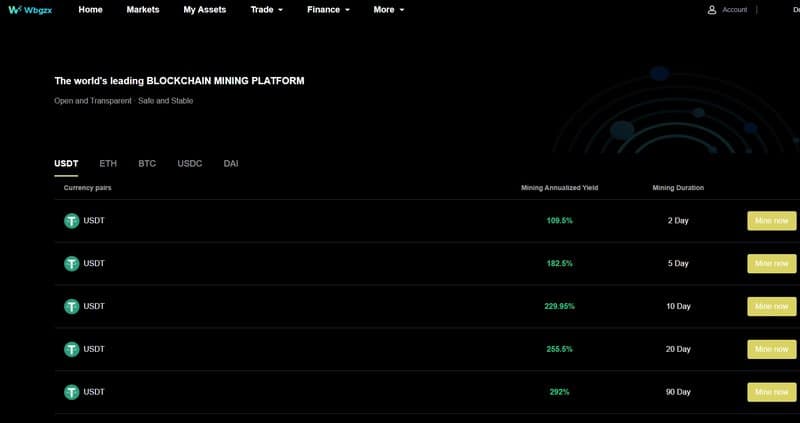
Task: Click USDT coin icon in 90 Day row
Action: (71, 392)
